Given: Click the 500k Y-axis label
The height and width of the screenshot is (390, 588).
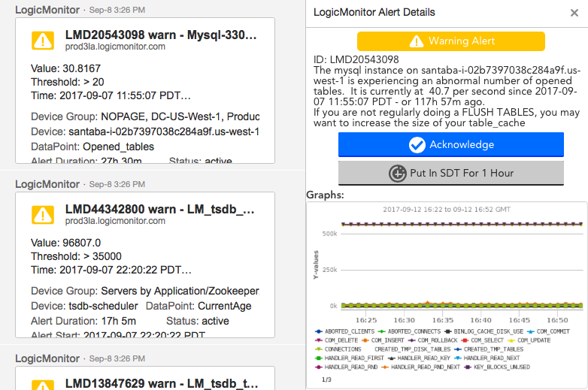Looking at the screenshot, I should 329,234.
